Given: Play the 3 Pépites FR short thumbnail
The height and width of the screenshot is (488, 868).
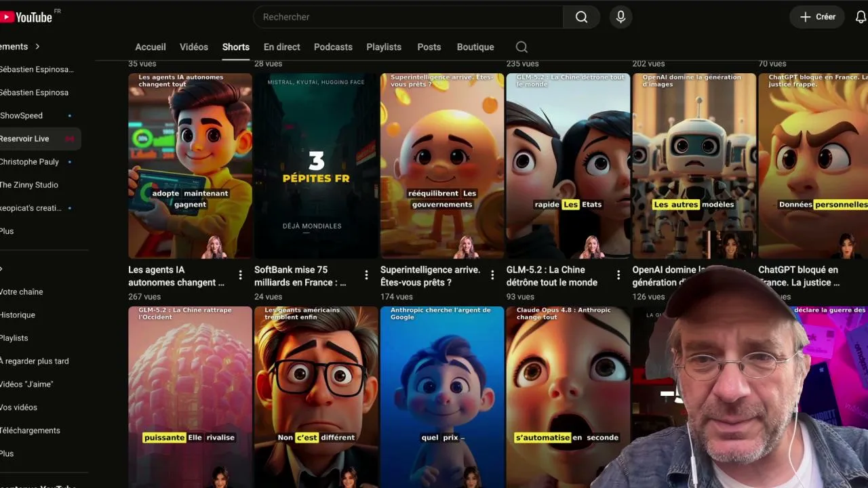Looking at the screenshot, I should click(x=316, y=165).
